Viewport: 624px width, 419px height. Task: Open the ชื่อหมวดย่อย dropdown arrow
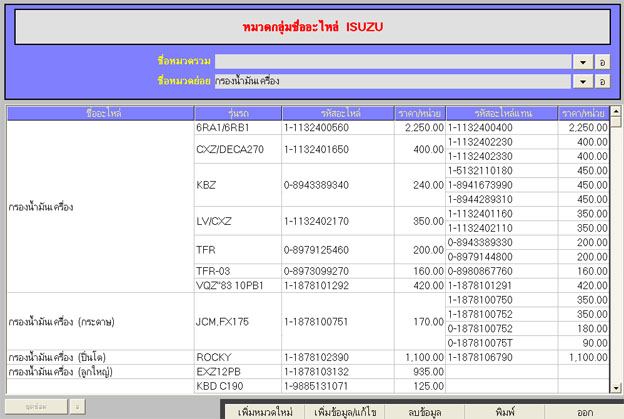point(583,82)
